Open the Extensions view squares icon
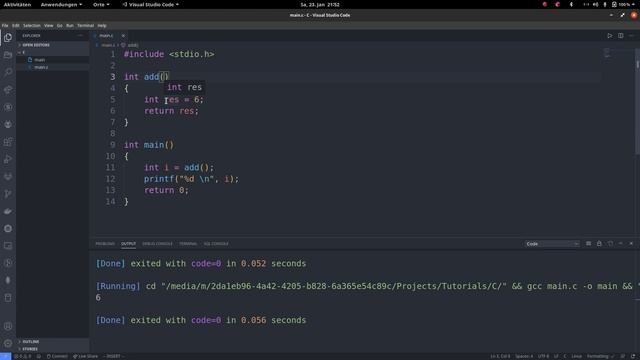Image resolution: width=640 pixels, height=360 pixels. [8, 142]
